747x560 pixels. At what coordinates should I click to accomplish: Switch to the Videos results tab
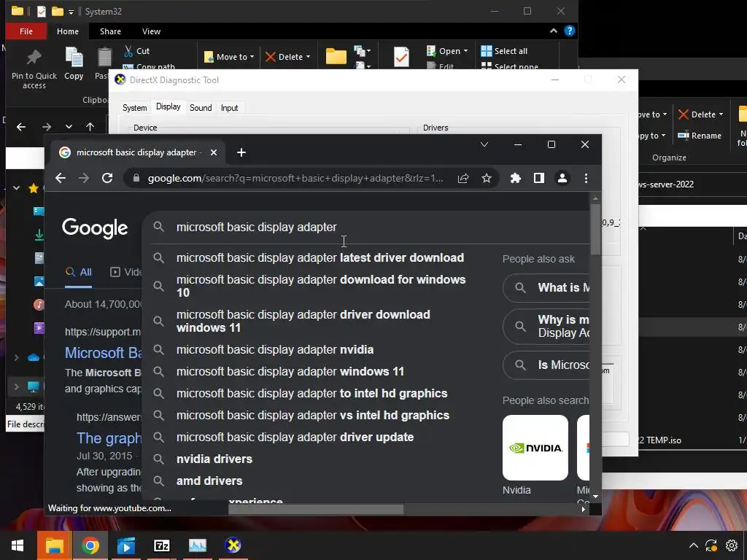click(125, 272)
